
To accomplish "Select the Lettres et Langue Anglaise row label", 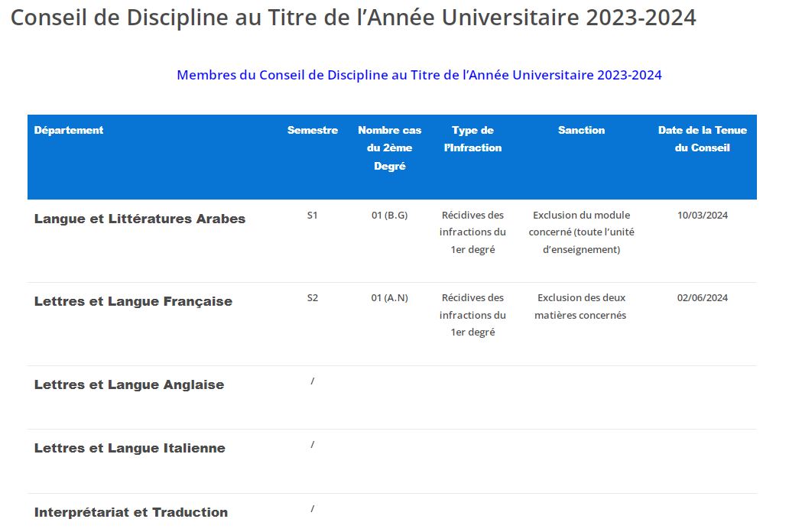I will (129, 384).
